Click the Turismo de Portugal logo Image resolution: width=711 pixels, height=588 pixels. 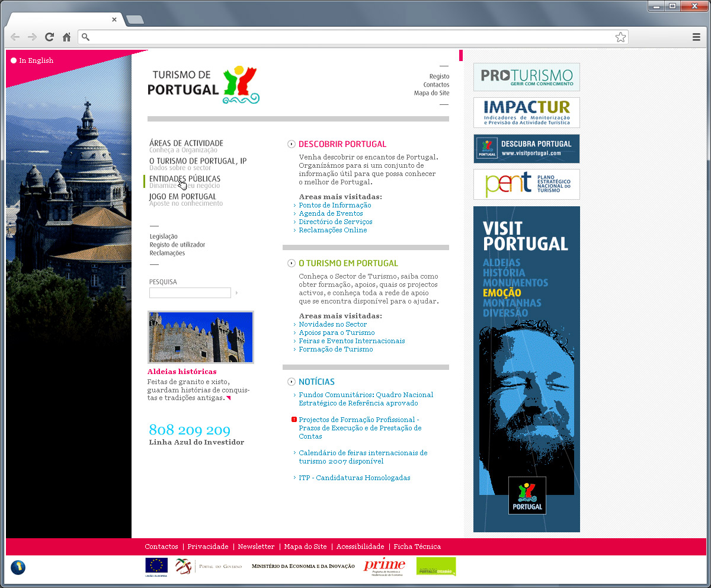pyautogui.click(x=204, y=85)
